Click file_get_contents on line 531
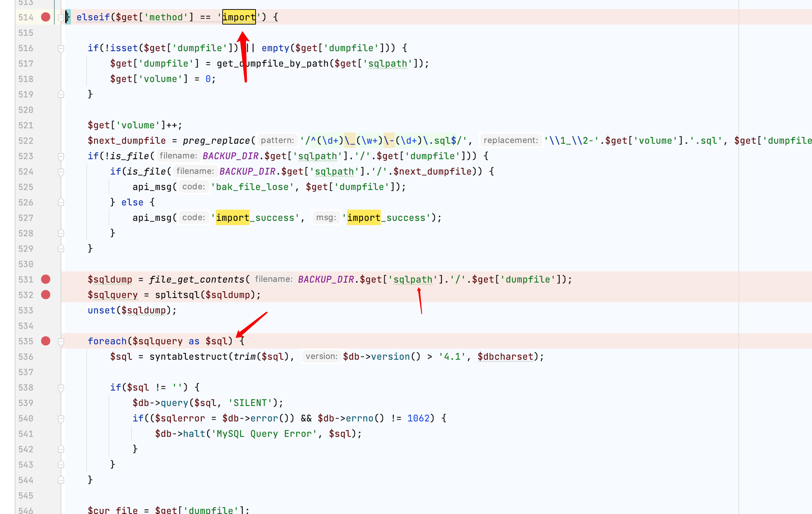Viewport: 812px width, 514px height. point(197,279)
